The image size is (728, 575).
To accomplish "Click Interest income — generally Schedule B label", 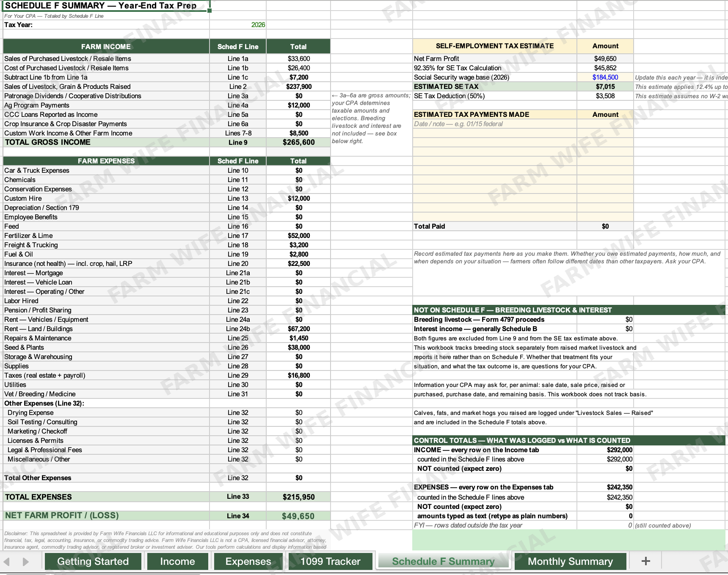I will (x=475, y=329).
